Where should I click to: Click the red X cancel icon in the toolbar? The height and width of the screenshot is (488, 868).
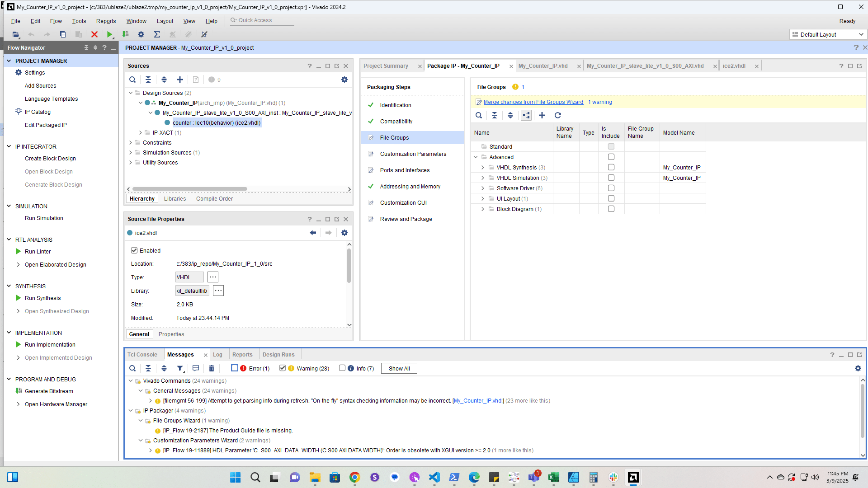pos(94,34)
